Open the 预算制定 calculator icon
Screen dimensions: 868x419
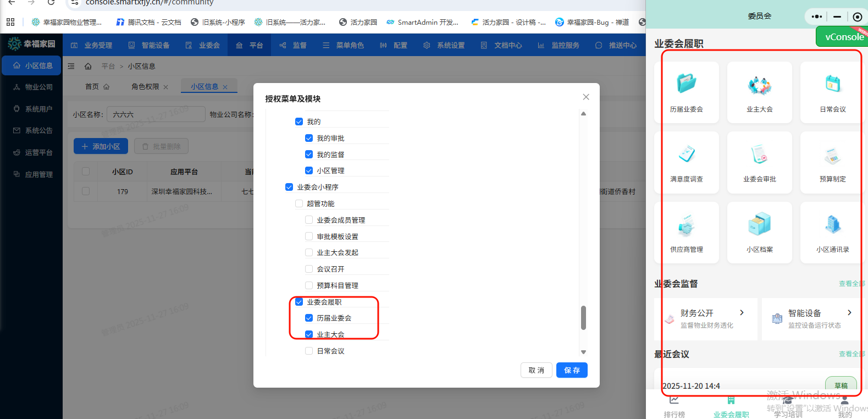pyautogui.click(x=833, y=156)
